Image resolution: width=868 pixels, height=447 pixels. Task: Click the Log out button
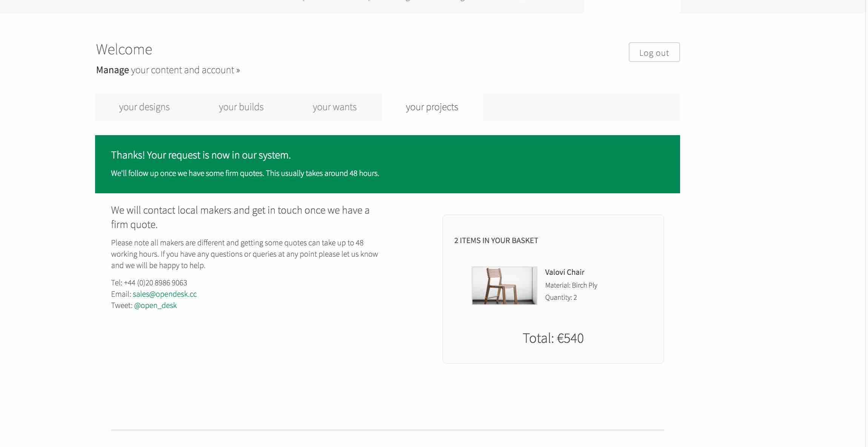[x=654, y=52]
